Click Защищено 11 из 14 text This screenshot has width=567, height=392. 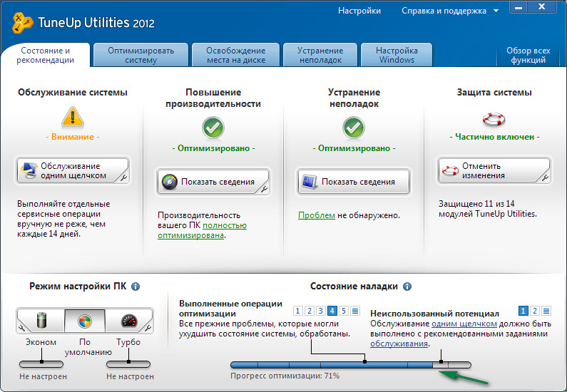tap(476, 204)
